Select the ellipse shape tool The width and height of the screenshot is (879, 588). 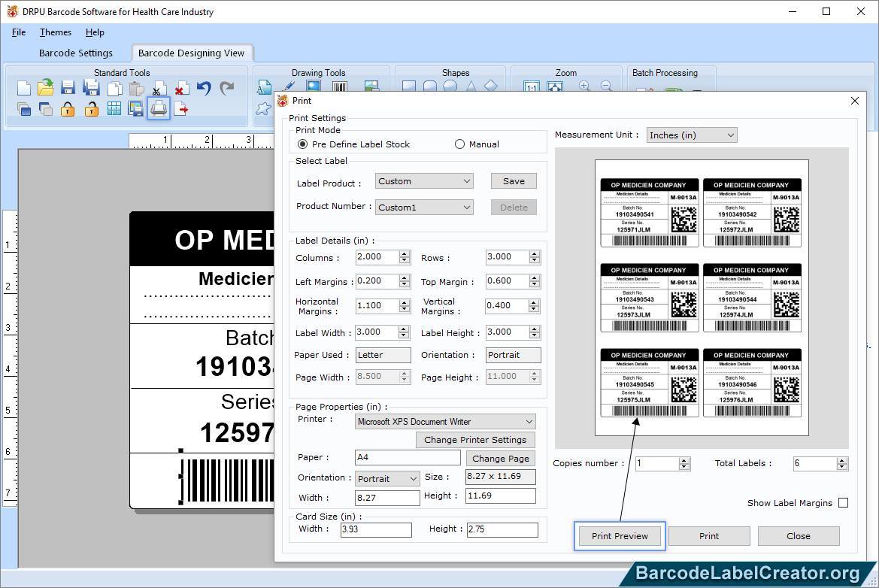tap(451, 85)
